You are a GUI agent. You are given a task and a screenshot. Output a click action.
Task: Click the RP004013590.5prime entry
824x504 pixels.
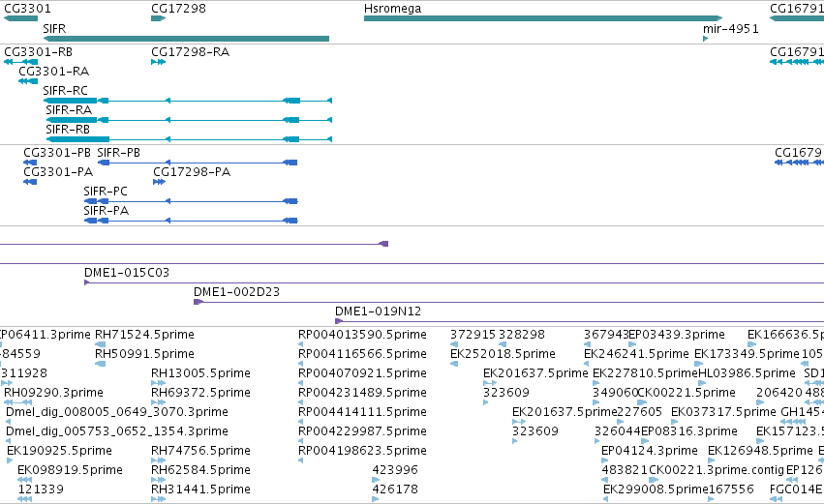pyautogui.click(x=362, y=335)
